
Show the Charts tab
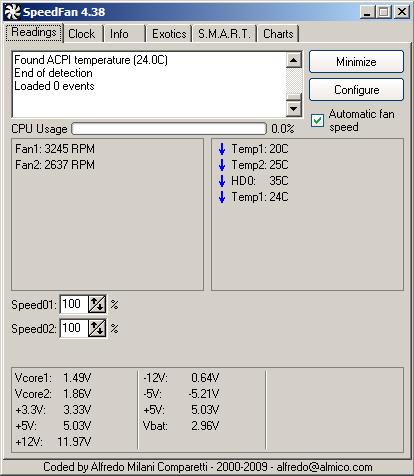[278, 34]
